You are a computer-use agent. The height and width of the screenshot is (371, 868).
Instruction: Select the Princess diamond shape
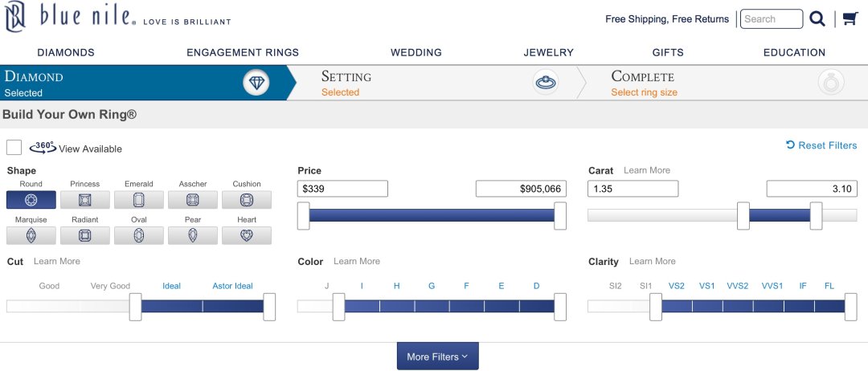(84, 200)
